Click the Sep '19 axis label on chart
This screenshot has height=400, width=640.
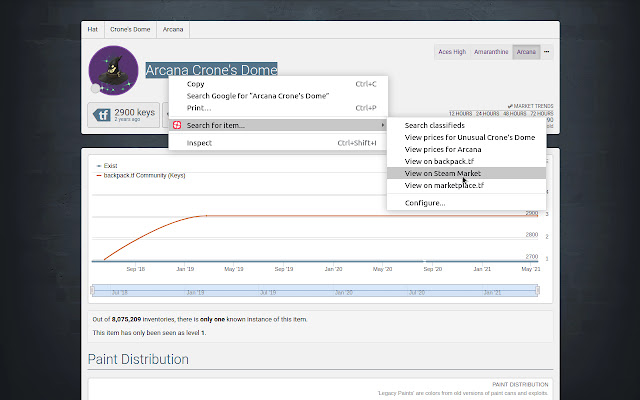pos(284,269)
